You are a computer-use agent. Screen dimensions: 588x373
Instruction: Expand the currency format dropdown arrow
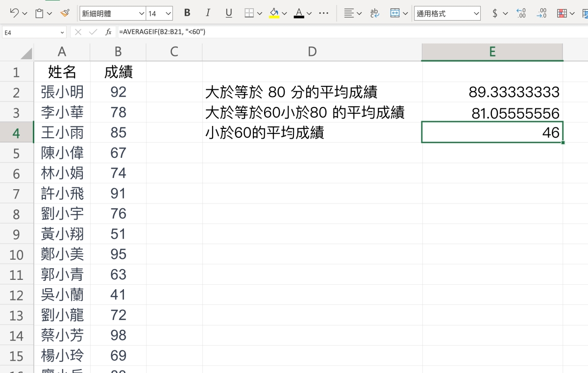point(505,14)
